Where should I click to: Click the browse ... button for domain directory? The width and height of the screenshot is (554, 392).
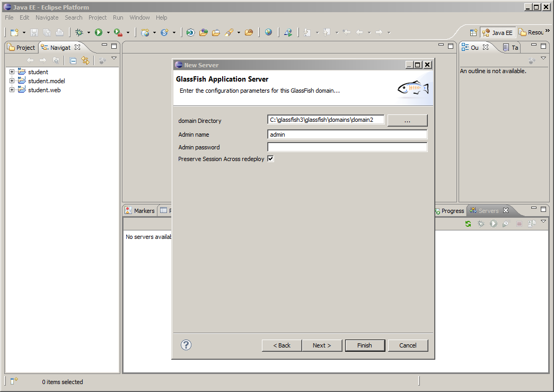click(407, 120)
